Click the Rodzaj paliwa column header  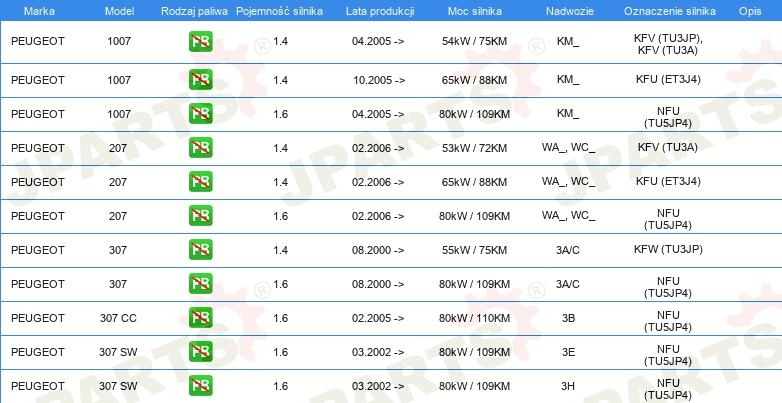tap(195, 11)
